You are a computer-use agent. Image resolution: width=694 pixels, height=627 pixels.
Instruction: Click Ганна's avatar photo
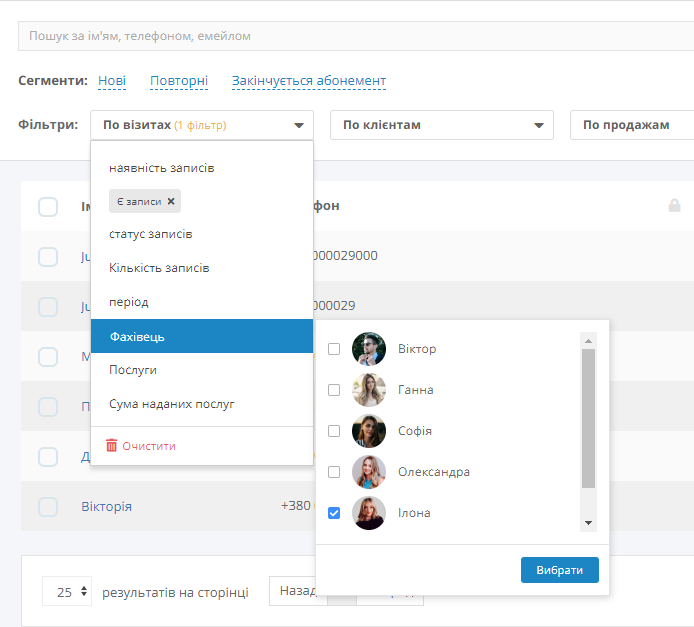[x=369, y=390]
